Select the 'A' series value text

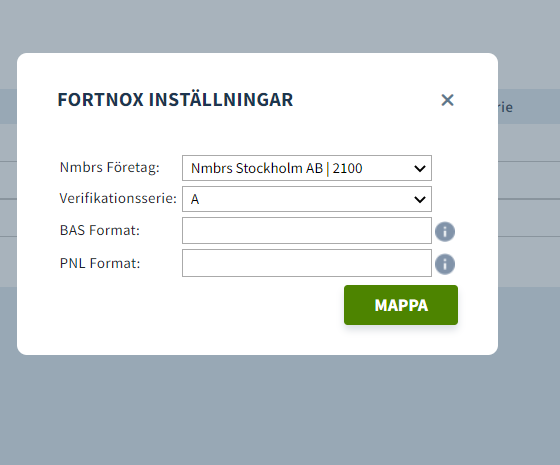[195, 199]
